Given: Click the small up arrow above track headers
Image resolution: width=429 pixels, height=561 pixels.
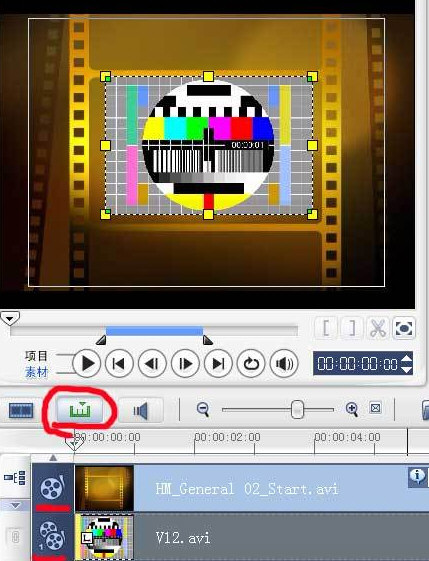Looking at the screenshot, I should tap(53, 458).
